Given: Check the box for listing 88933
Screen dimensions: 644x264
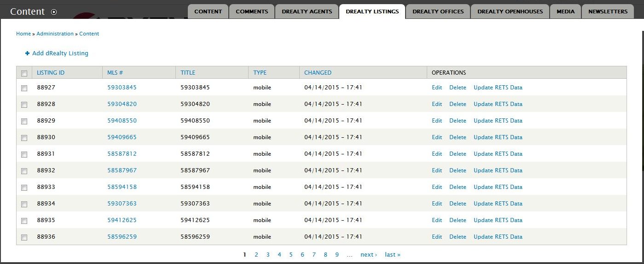Looking at the screenshot, I should click(24, 188).
